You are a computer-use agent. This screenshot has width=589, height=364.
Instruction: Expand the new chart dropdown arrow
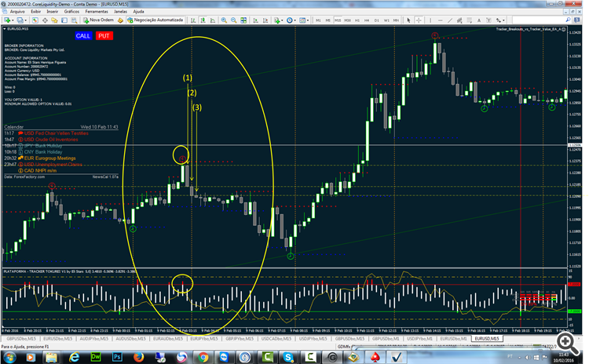tap(13, 20)
